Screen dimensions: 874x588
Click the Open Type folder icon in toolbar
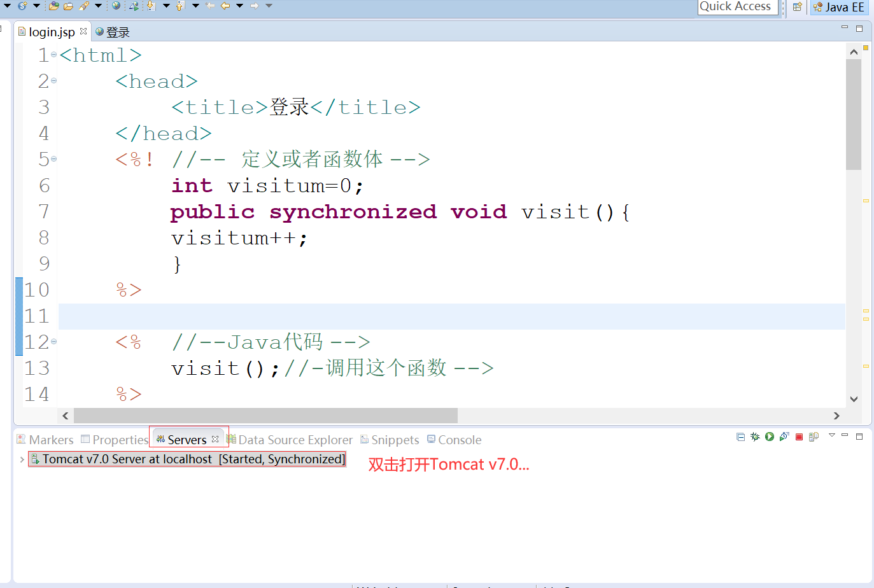[x=54, y=6]
